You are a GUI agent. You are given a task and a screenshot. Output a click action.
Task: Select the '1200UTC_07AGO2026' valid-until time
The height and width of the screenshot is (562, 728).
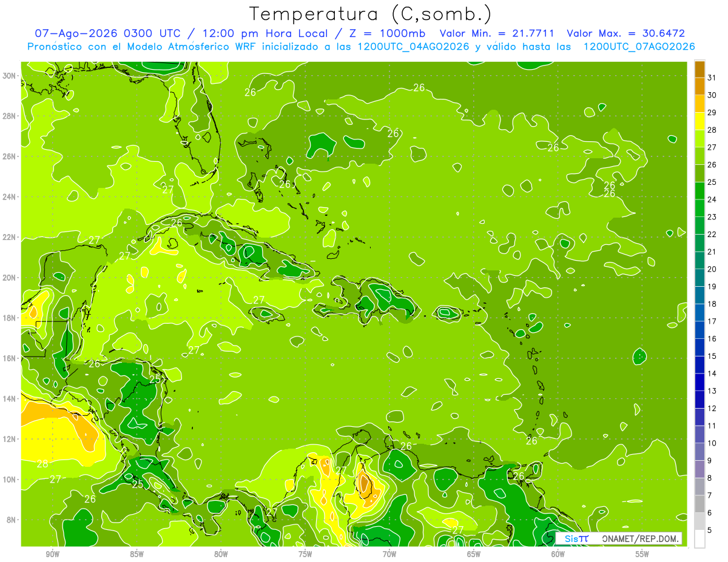639,46
